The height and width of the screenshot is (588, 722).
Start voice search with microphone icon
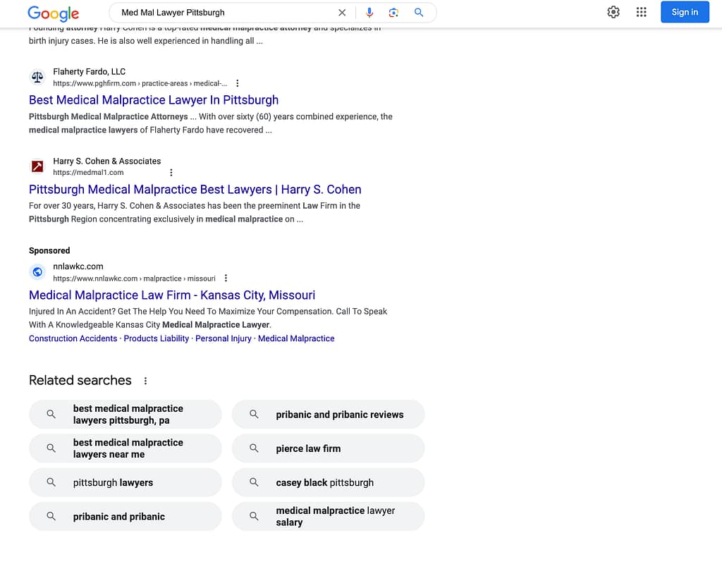point(369,13)
